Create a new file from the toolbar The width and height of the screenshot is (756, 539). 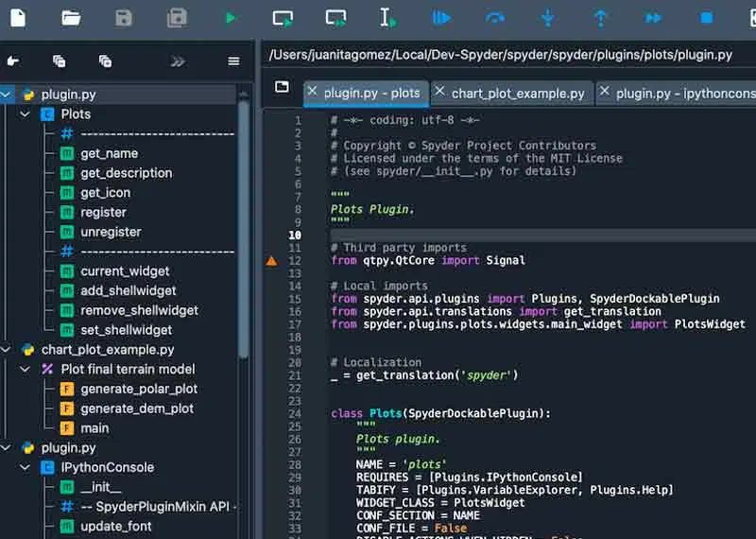pyautogui.click(x=18, y=18)
